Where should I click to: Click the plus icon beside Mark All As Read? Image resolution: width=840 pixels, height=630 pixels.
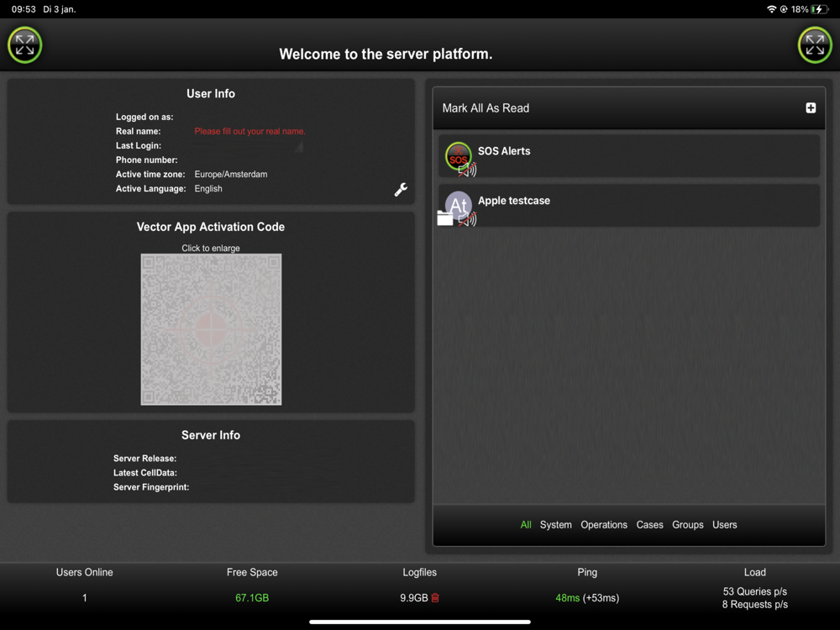(x=811, y=108)
